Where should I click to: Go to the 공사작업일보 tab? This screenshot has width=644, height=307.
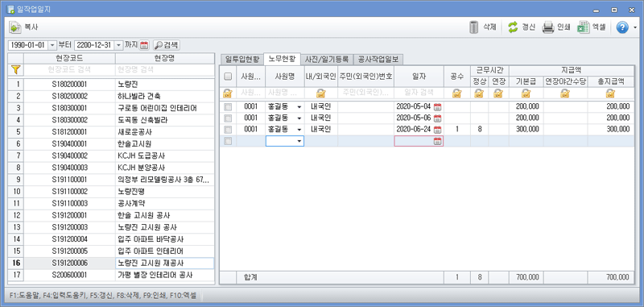tap(378, 59)
